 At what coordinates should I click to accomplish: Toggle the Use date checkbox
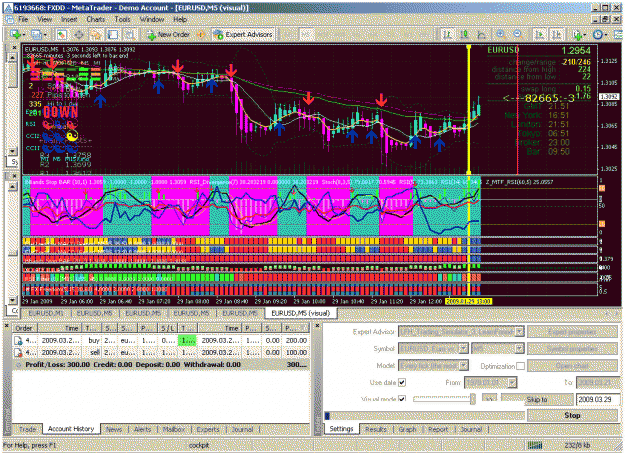(402, 383)
